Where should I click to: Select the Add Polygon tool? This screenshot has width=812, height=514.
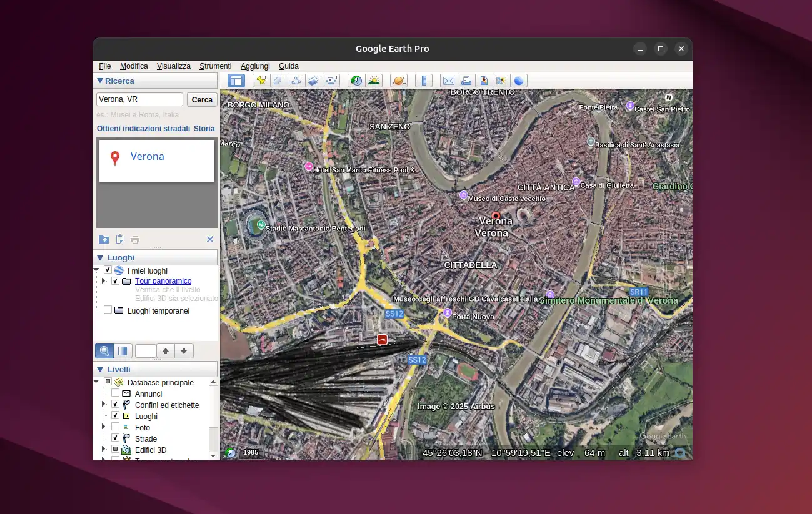pos(279,81)
